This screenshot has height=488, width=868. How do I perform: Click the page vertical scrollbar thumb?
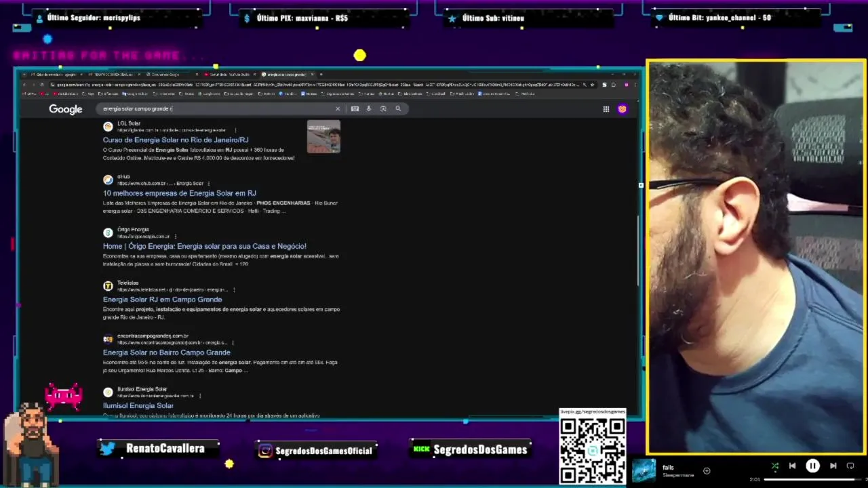click(x=637, y=251)
